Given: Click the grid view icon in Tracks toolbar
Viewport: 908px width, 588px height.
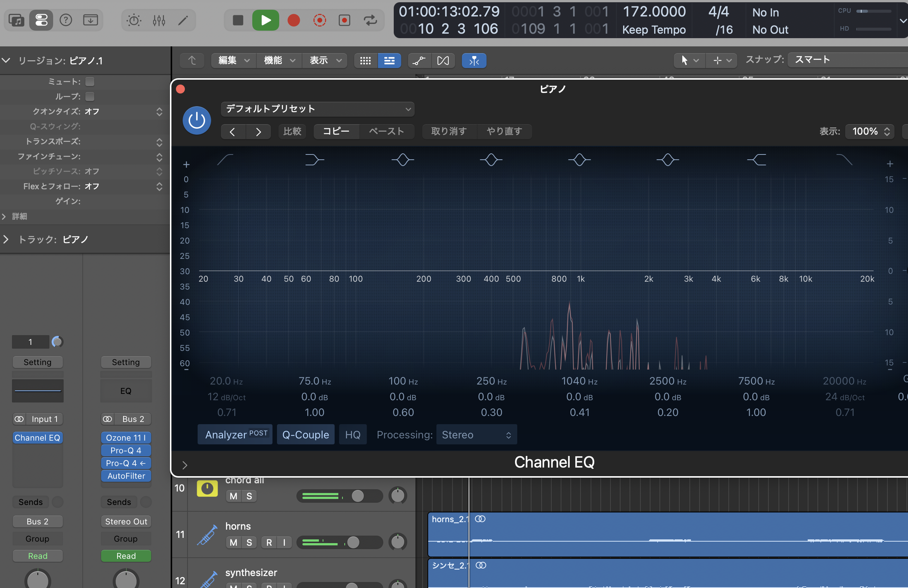Looking at the screenshot, I should click(366, 60).
